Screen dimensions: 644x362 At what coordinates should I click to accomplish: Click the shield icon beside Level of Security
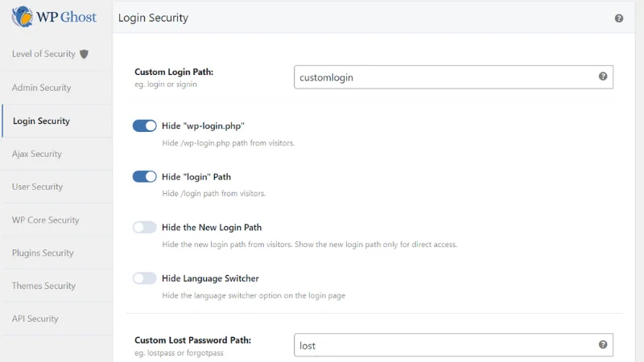(x=85, y=54)
